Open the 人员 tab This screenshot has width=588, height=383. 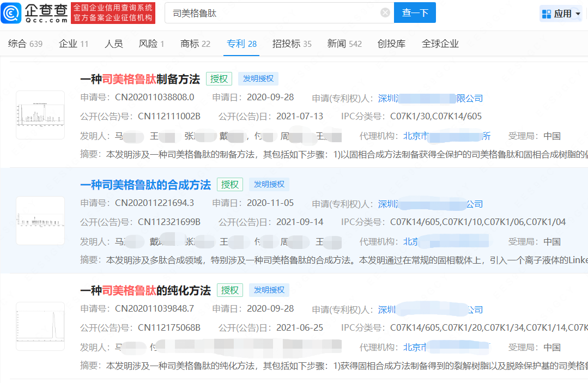point(113,44)
